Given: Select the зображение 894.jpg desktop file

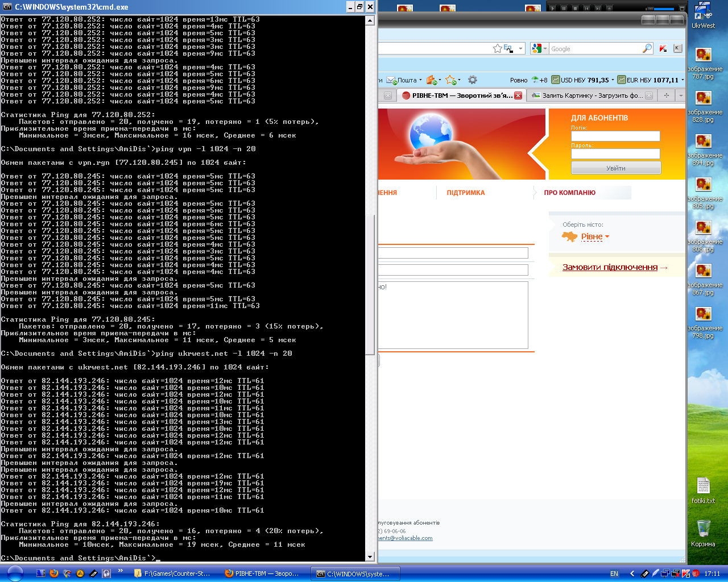Looking at the screenshot, I should point(704,150).
